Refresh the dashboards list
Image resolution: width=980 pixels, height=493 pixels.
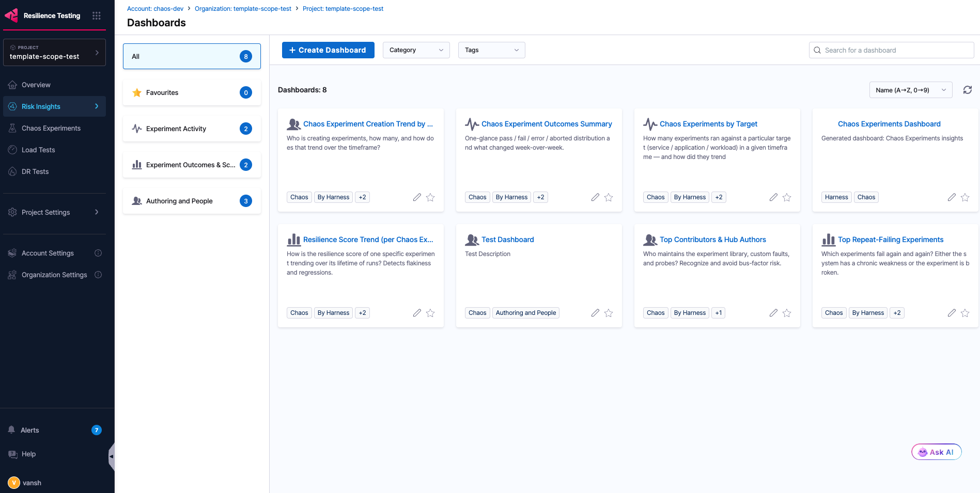968,90
